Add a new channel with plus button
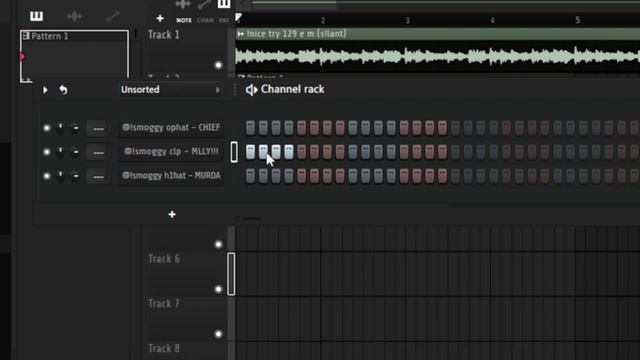 pos(172,214)
